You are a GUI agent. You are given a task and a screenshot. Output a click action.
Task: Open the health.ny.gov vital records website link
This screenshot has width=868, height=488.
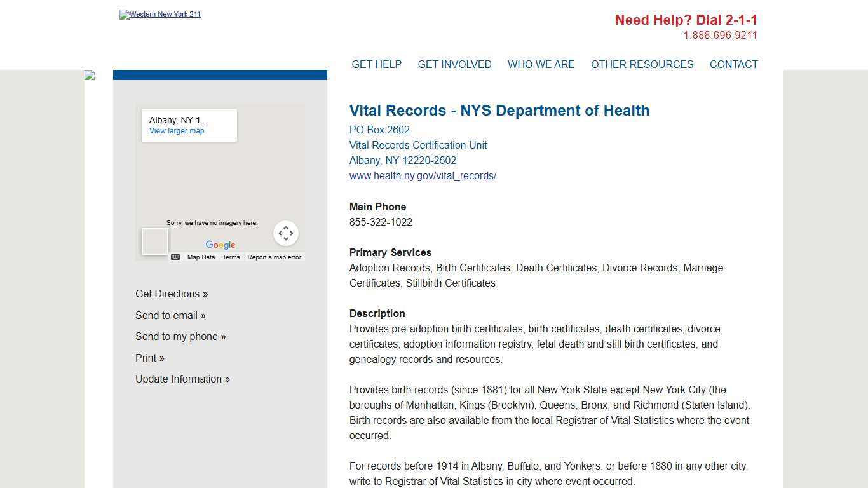coord(423,176)
